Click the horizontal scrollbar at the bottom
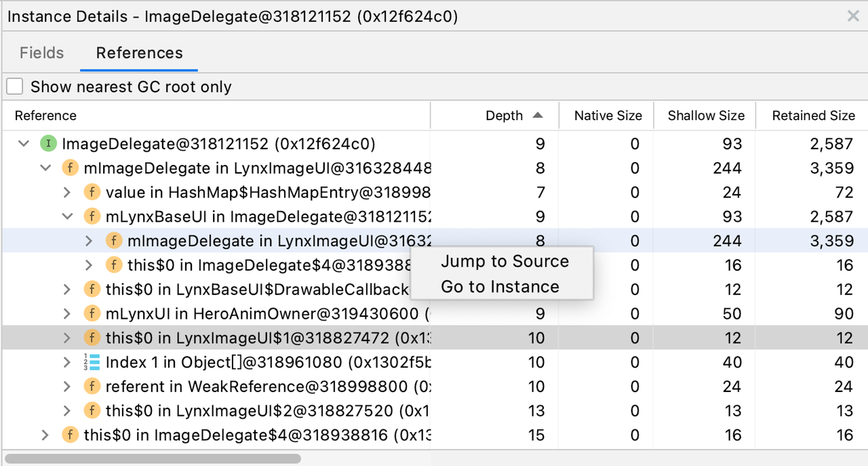Viewport: 868px width, 466px height. pos(153,459)
